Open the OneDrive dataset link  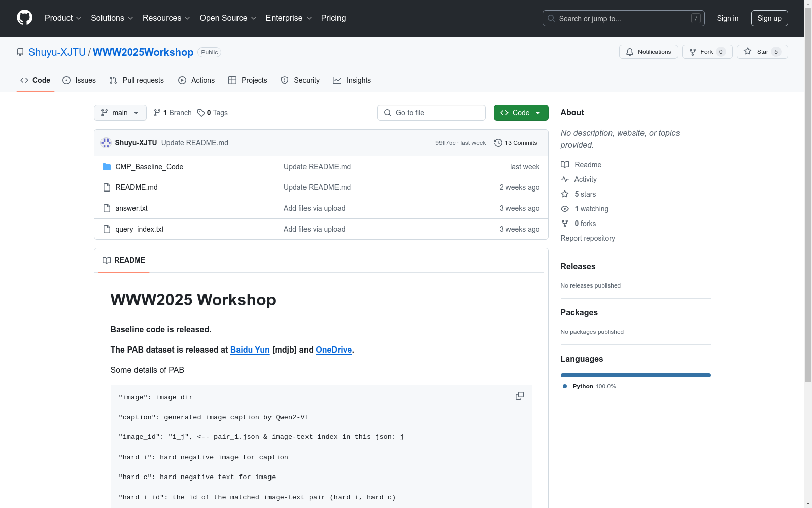[334, 350]
